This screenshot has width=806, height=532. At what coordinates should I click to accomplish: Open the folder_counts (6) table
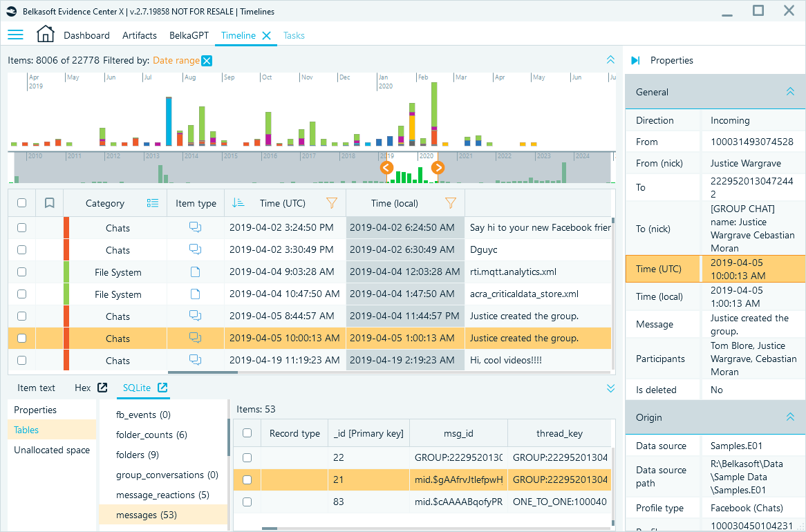163,435
